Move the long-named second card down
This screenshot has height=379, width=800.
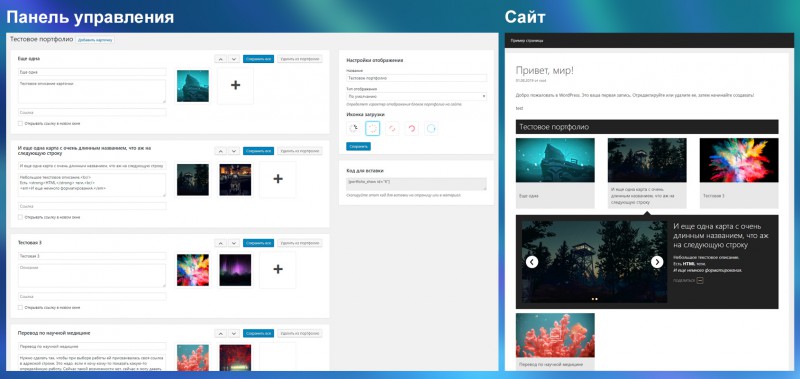tap(234, 151)
